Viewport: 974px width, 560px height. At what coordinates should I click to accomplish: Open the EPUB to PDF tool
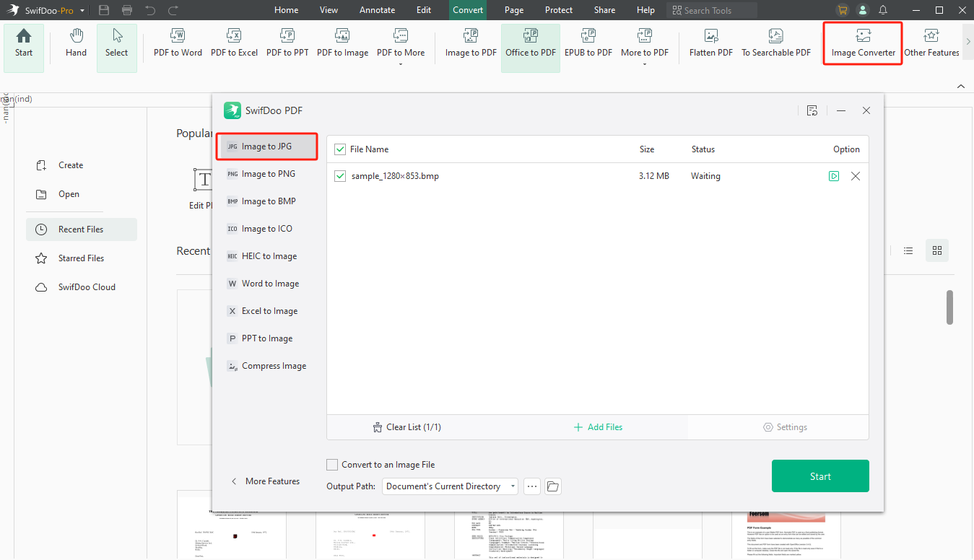tap(588, 43)
